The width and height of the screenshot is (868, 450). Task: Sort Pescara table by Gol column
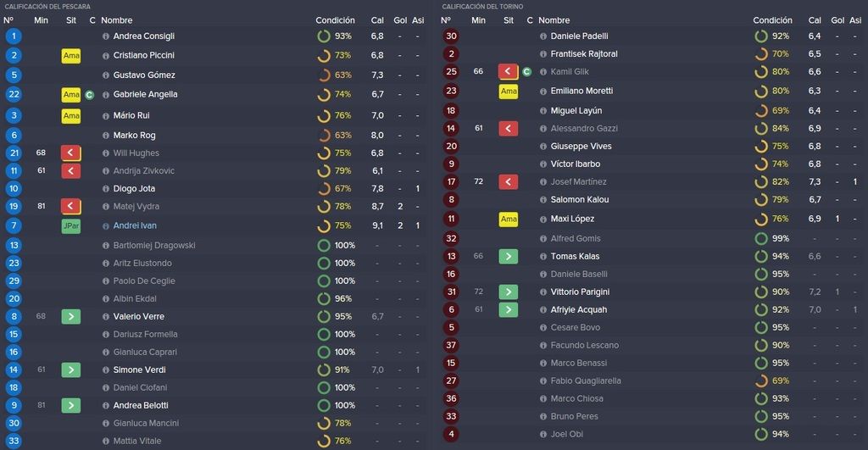(400, 20)
